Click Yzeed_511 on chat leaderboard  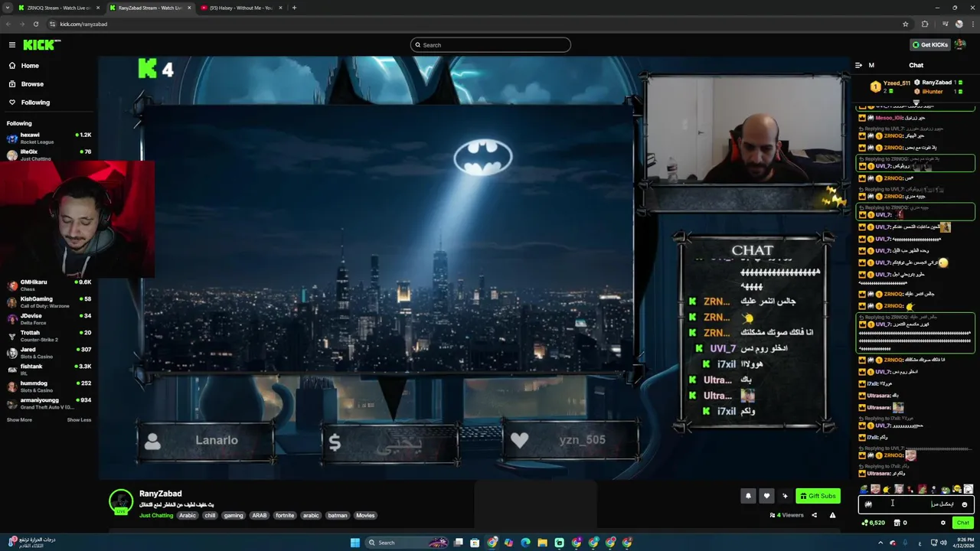[x=897, y=83]
